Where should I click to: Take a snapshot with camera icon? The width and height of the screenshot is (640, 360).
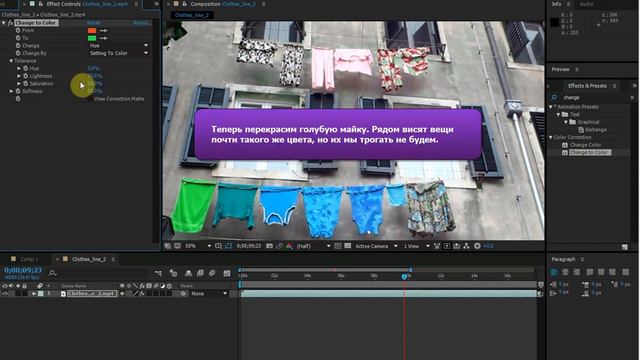pyautogui.click(x=269, y=246)
